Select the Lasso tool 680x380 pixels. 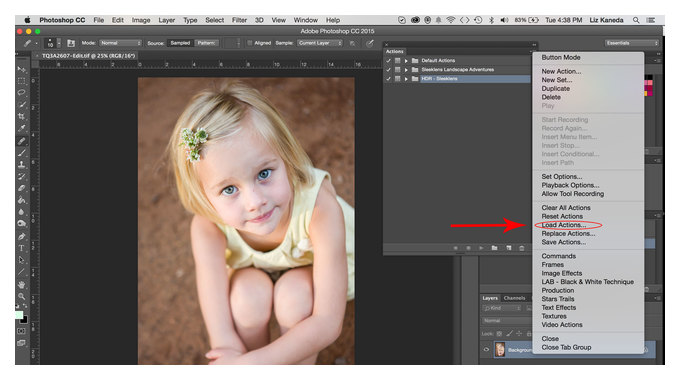click(21, 92)
